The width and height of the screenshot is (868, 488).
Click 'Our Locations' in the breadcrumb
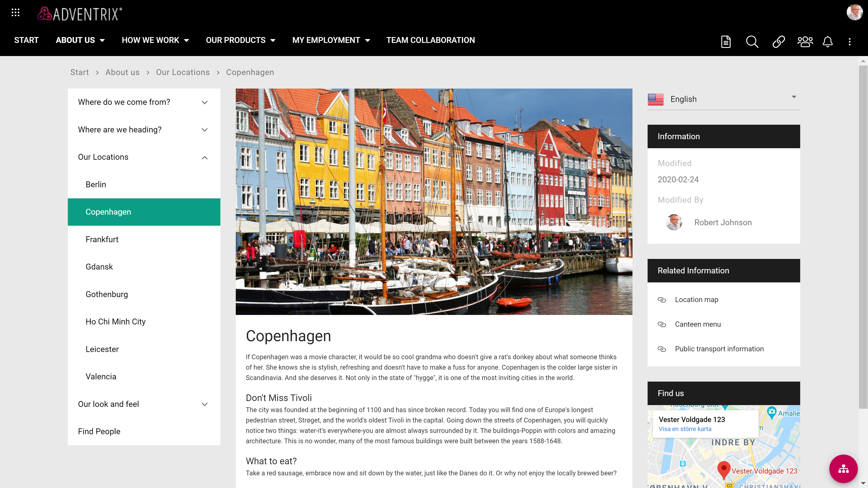182,72
